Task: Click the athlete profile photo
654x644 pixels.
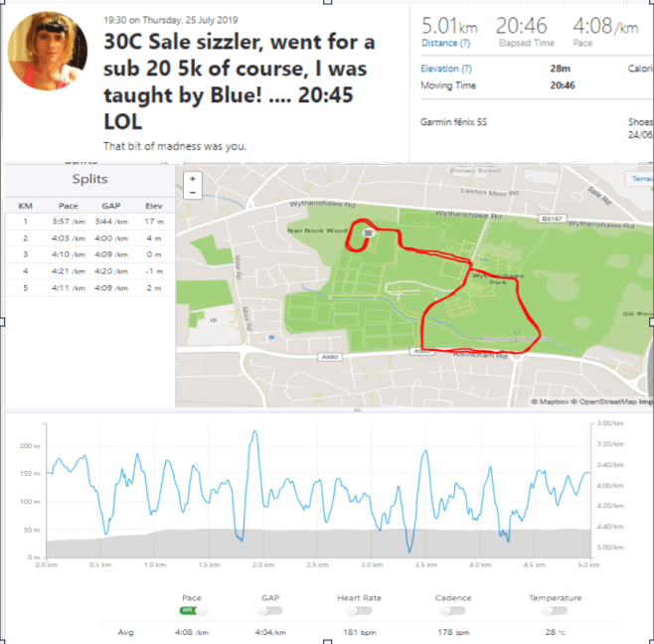Action: coord(50,53)
